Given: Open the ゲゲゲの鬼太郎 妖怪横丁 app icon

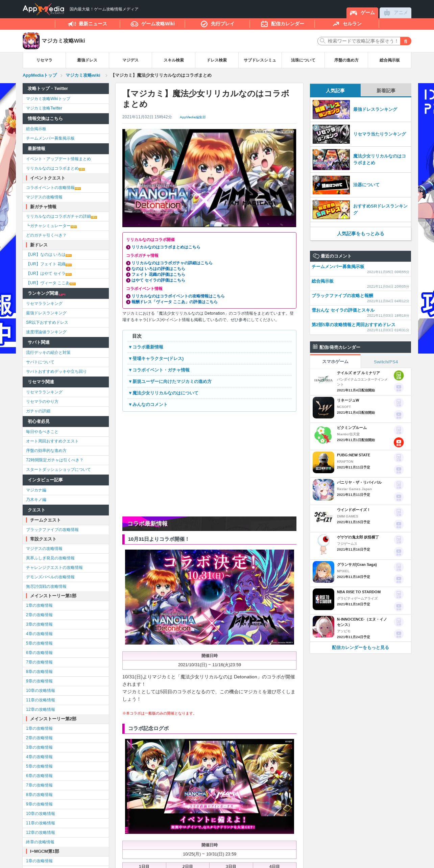Looking at the screenshot, I should click(x=323, y=545).
